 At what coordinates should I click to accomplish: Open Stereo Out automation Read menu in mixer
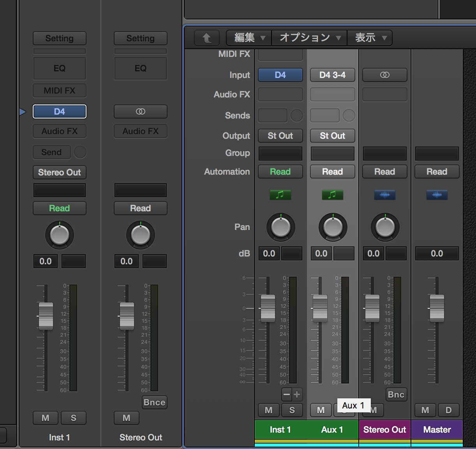pos(384,171)
